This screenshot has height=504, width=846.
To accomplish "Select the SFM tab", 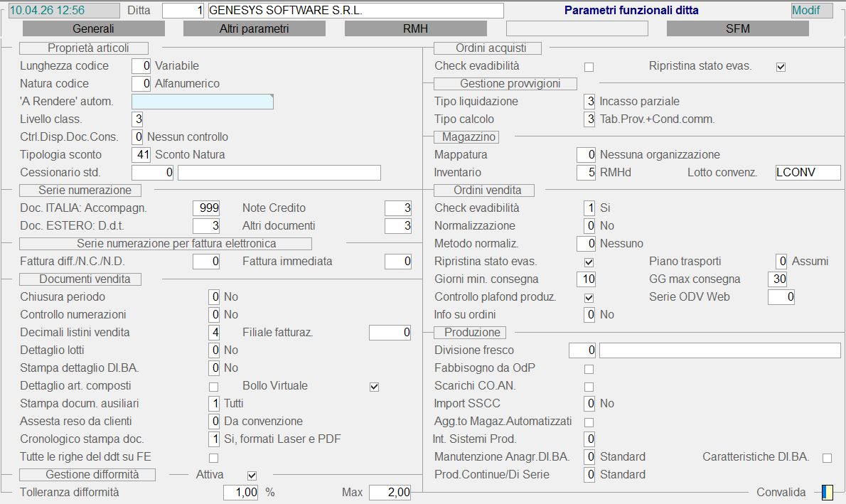I will point(737,29).
